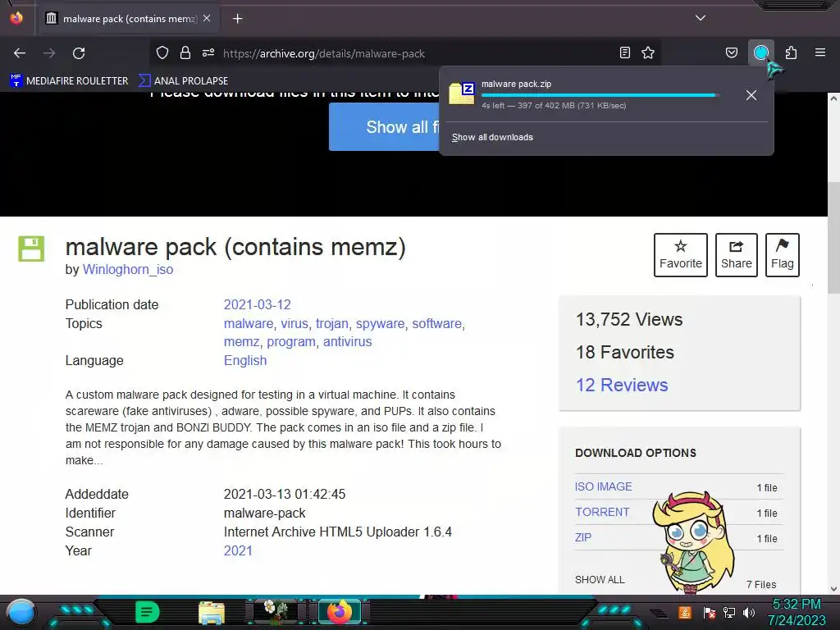Screen dimensions: 840x630
Task: Open the 12 Reviews link
Action: (x=622, y=386)
